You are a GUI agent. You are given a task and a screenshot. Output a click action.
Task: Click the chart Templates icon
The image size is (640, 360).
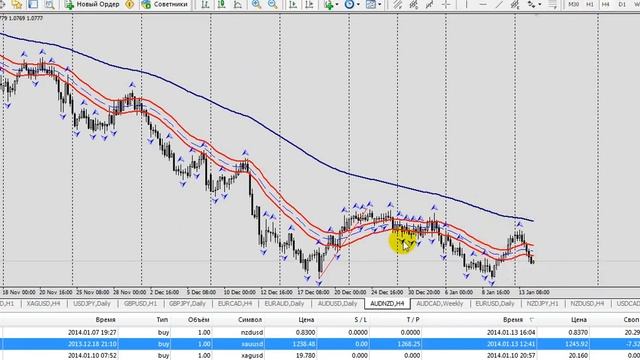(x=371, y=4)
